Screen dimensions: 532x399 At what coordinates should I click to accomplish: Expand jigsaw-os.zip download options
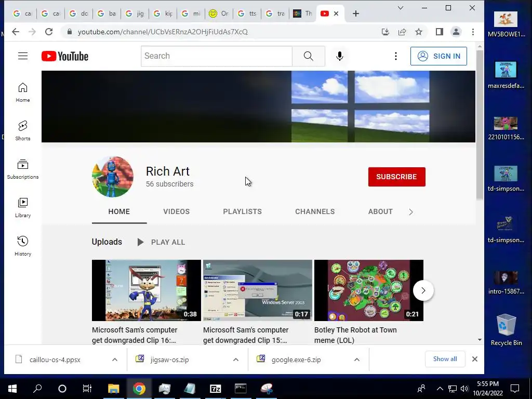click(236, 360)
